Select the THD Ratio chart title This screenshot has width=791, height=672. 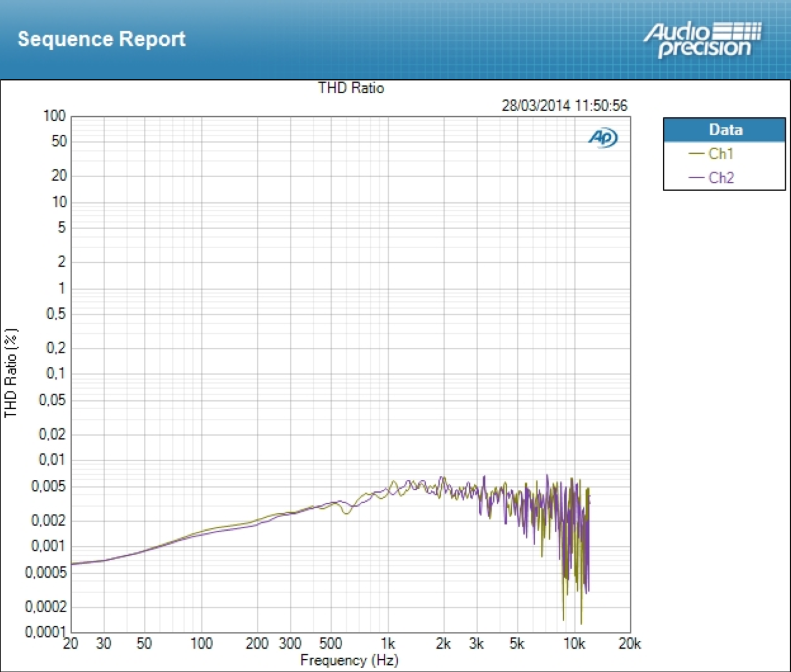pyautogui.click(x=351, y=88)
